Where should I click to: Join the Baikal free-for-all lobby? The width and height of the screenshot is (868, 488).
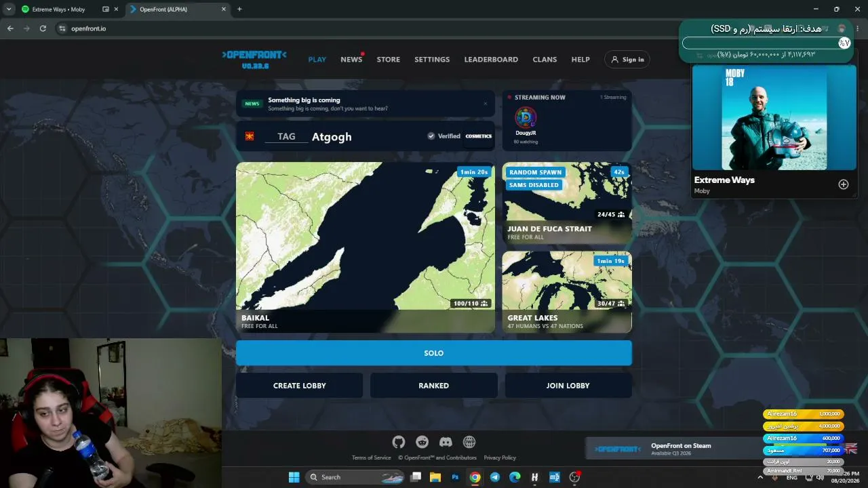[366, 247]
